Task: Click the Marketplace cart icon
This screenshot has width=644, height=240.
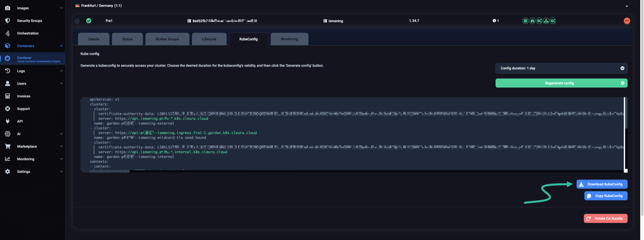Action: (x=7, y=146)
